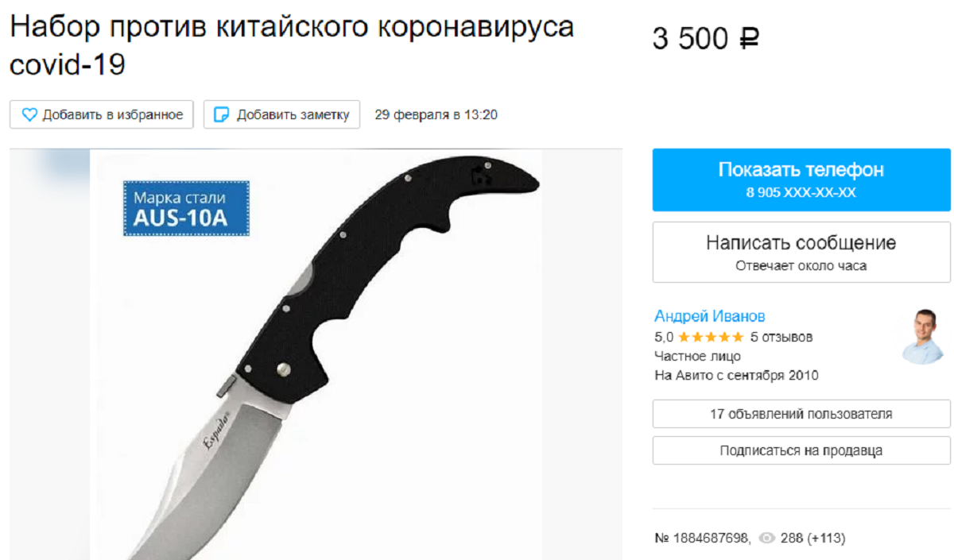Click the ruble currency symbol
The height and width of the screenshot is (560, 954).
[748, 38]
